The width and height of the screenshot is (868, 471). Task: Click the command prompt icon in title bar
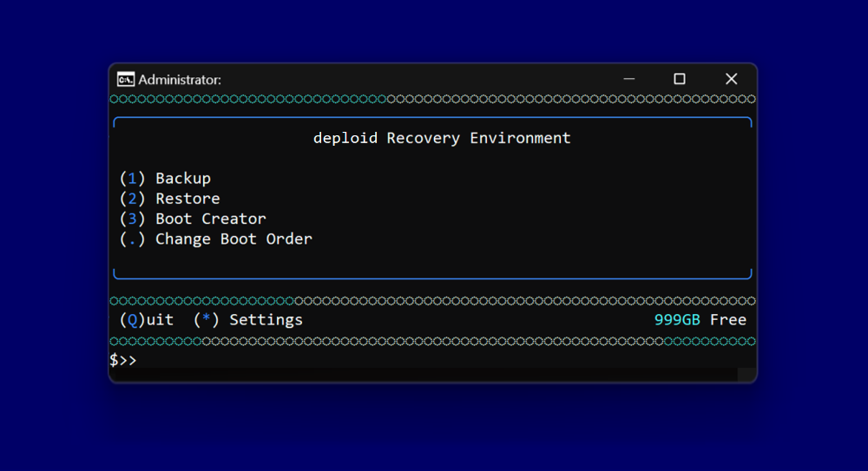click(126, 80)
